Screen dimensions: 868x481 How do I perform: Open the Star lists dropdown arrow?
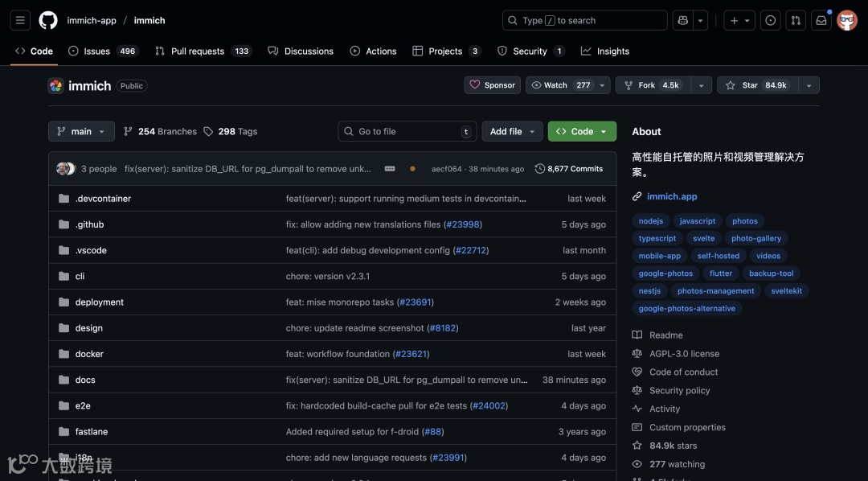pos(809,85)
